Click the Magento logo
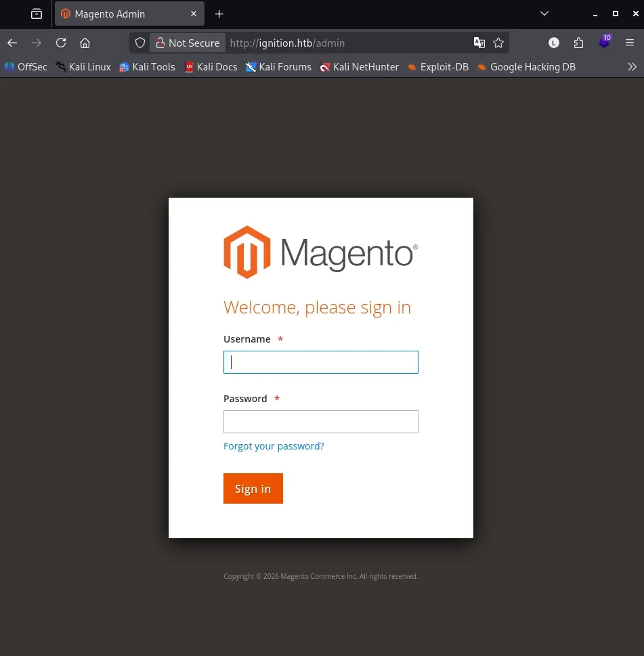This screenshot has height=656, width=644. click(320, 253)
